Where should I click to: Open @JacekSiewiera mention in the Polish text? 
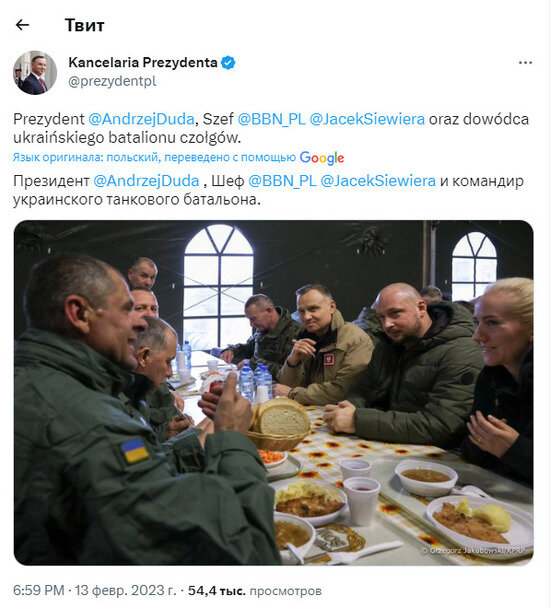point(367,119)
